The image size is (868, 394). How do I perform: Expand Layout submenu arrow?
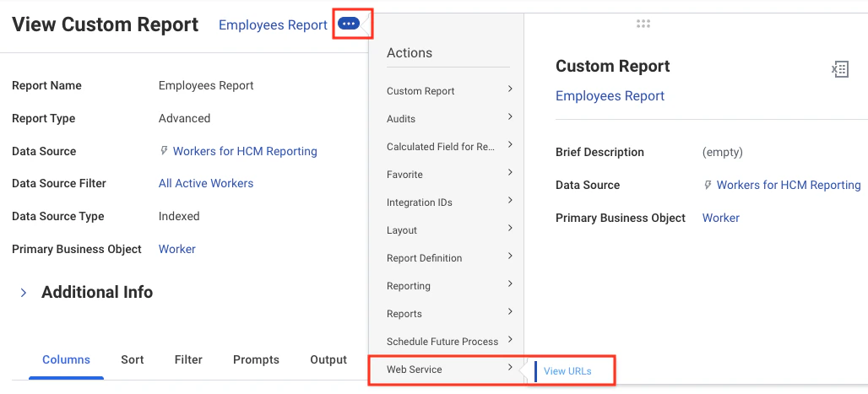pos(510,228)
